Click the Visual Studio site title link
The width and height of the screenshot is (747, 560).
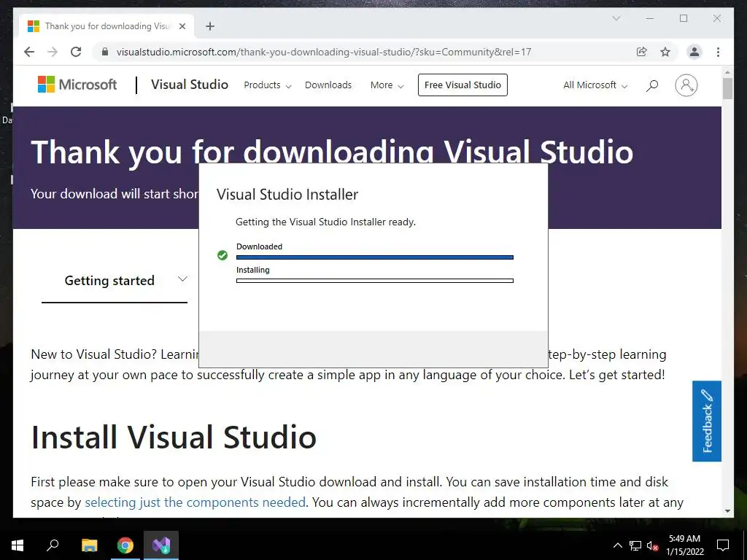point(190,85)
